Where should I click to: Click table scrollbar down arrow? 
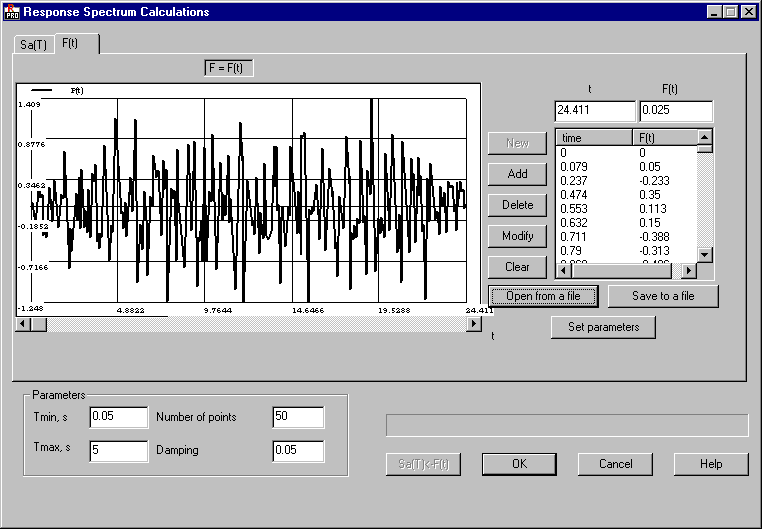click(x=705, y=254)
